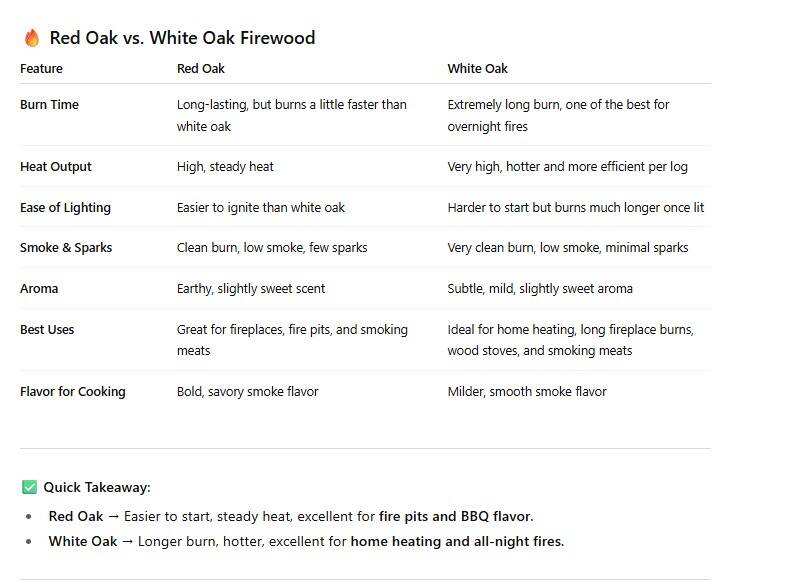Click the 'Red Oak vs. White Oak Firewood' heading
The width and height of the screenshot is (799, 581).
click(182, 38)
